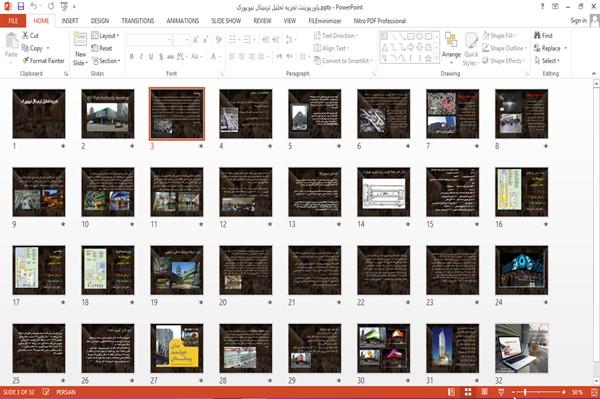Click the New Slide icon
This screenshot has height=399, width=600.
[x=80, y=40]
